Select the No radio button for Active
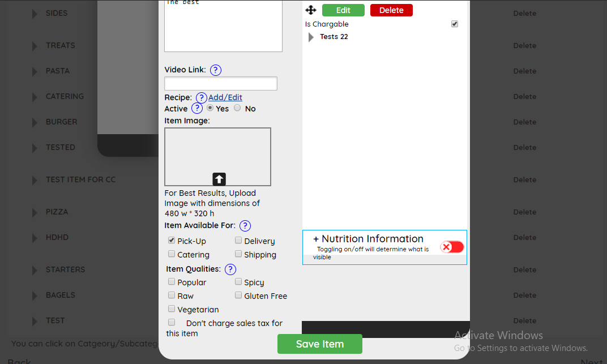The width and height of the screenshot is (607, 364). [x=237, y=108]
